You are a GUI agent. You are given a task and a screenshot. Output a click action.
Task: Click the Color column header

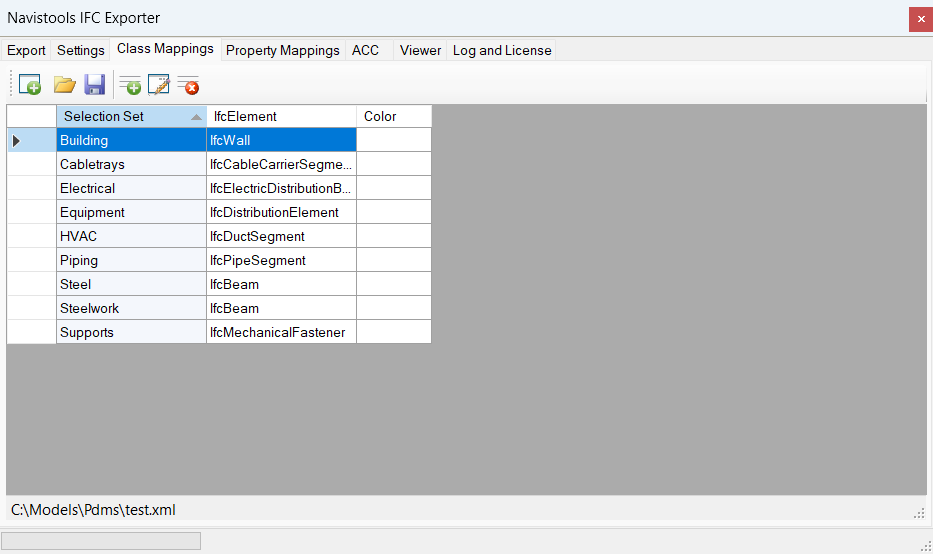pyautogui.click(x=394, y=117)
